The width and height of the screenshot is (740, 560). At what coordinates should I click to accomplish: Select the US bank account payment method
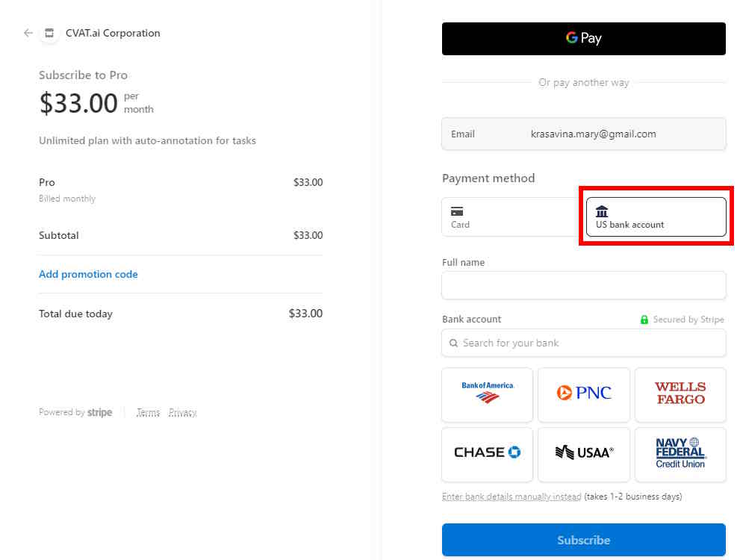[x=656, y=217]
